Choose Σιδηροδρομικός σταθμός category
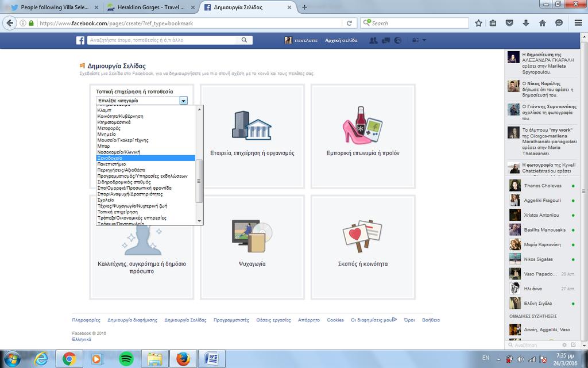The width and height of the screenshot is (588, 368). click(x=146, y=182)
